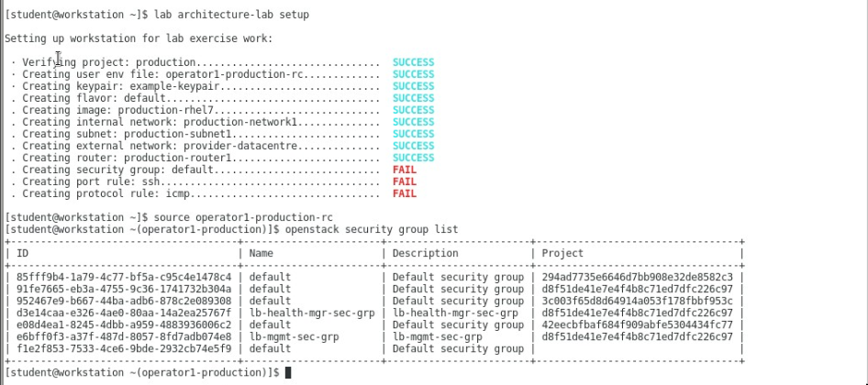
Task: Click the FAIL status for port rule ssh
Action: pos(405,181)
